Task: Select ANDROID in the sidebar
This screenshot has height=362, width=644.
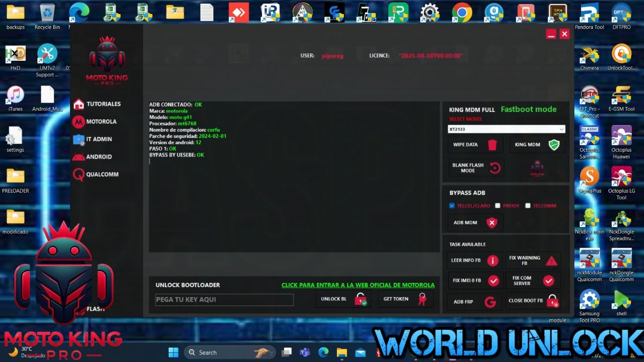Action: click(93, 157)
